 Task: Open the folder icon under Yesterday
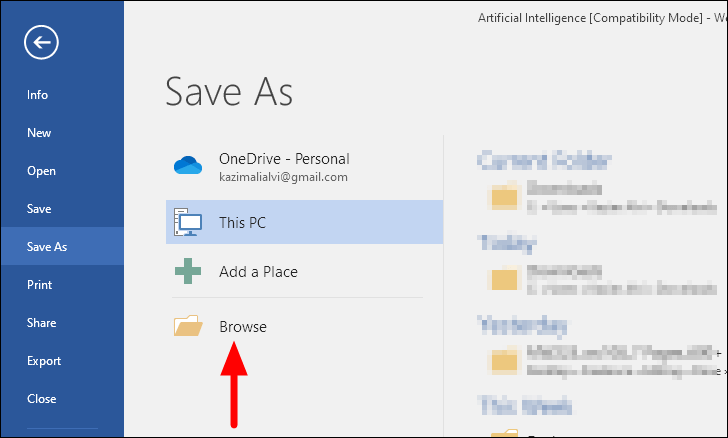tap(503, 360)
